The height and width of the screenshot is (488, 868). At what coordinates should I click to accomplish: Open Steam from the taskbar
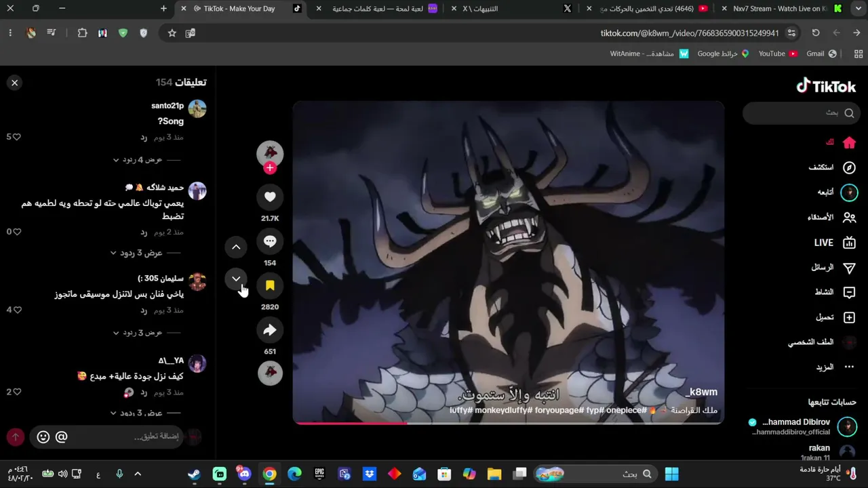coord(195,474)
